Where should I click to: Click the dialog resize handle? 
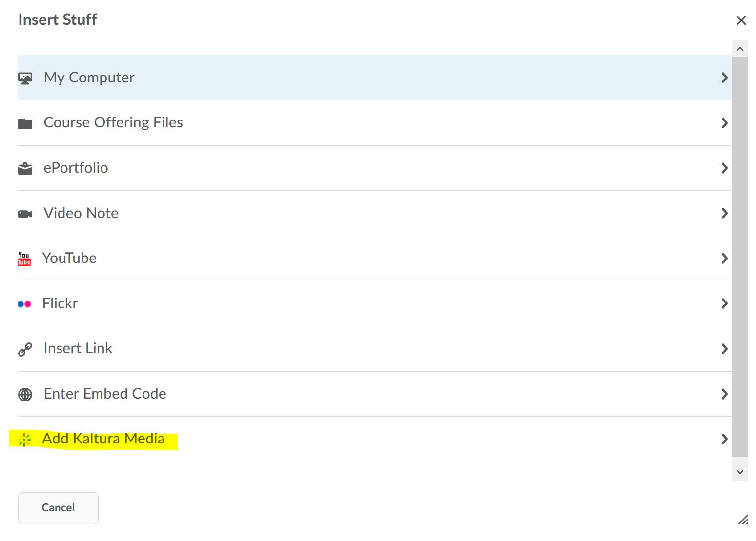[x=743, y=520]
